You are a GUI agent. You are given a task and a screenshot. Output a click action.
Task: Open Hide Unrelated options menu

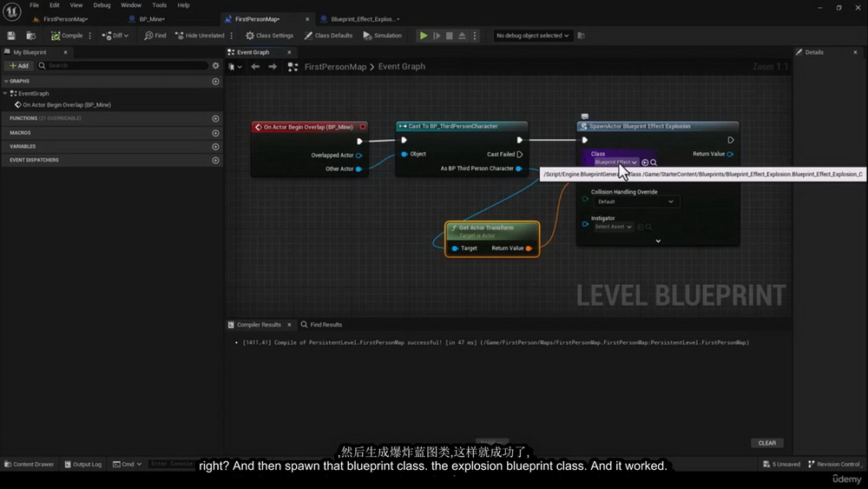point(232,36)
